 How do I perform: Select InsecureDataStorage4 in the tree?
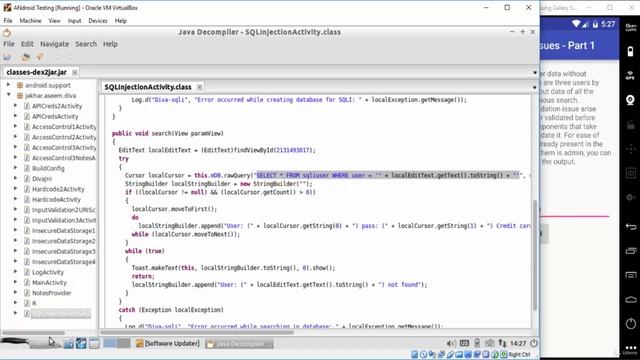click(x=64, y=262)
